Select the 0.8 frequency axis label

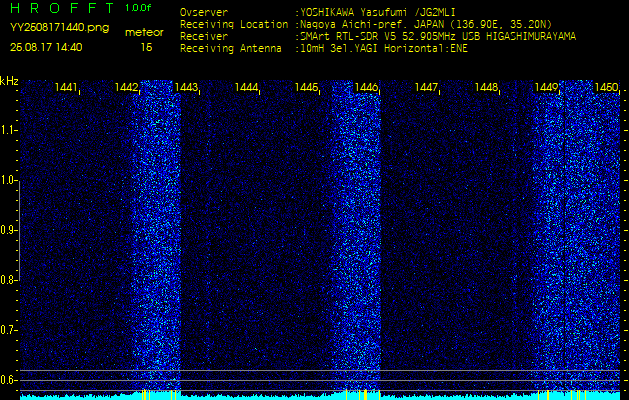tap(7, 280)
